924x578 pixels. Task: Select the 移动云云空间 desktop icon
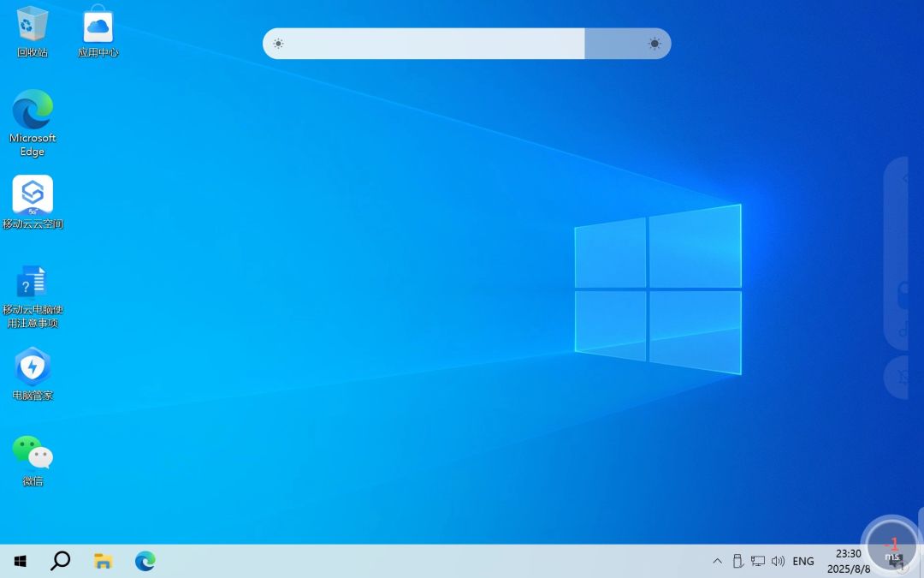[x=33, y=202]
